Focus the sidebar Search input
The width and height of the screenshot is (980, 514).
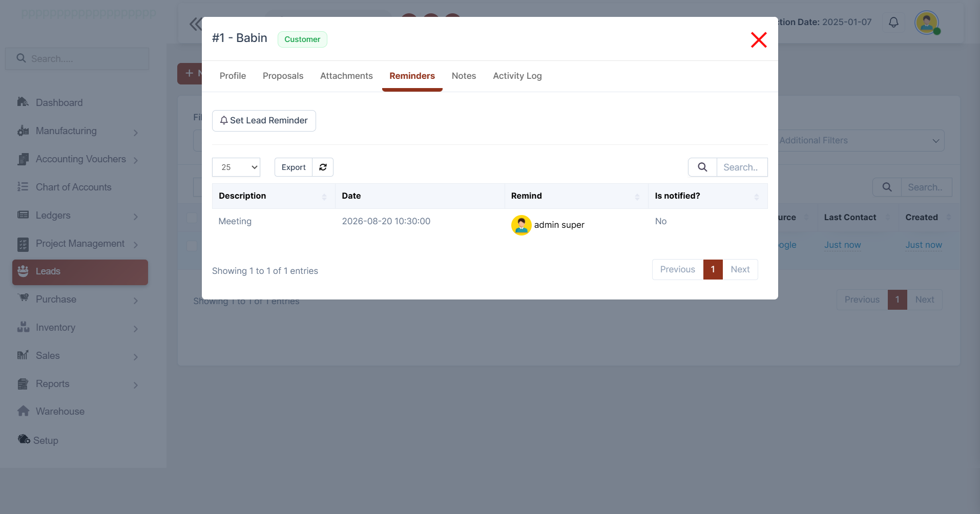coord(77,59)
